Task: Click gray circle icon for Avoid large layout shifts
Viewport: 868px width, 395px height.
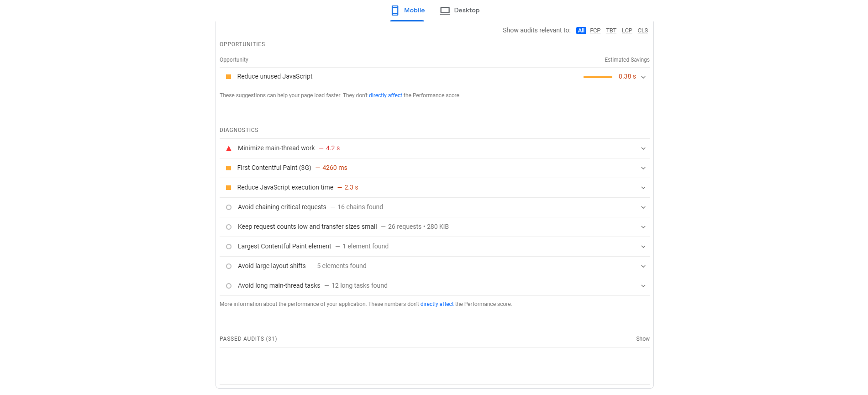Action: click(x=229, y=266)
